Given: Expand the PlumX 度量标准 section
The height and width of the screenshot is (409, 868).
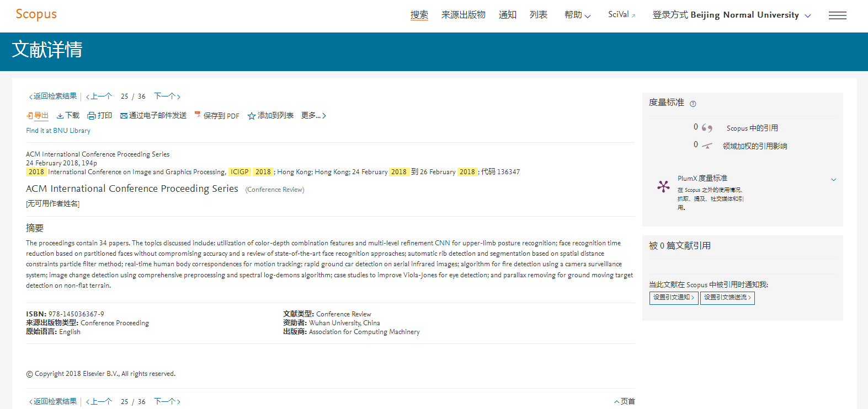Looking at the screenshot, I should [x=833, y=179].
